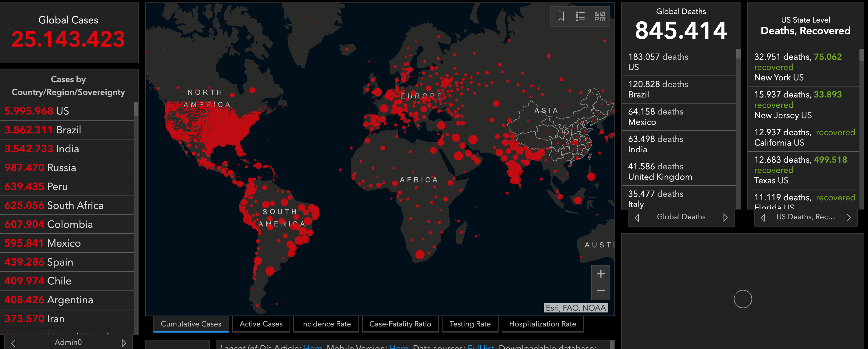Zoom out with the map minus button
Screen dimensions: 868x349
tap(600, 291)
